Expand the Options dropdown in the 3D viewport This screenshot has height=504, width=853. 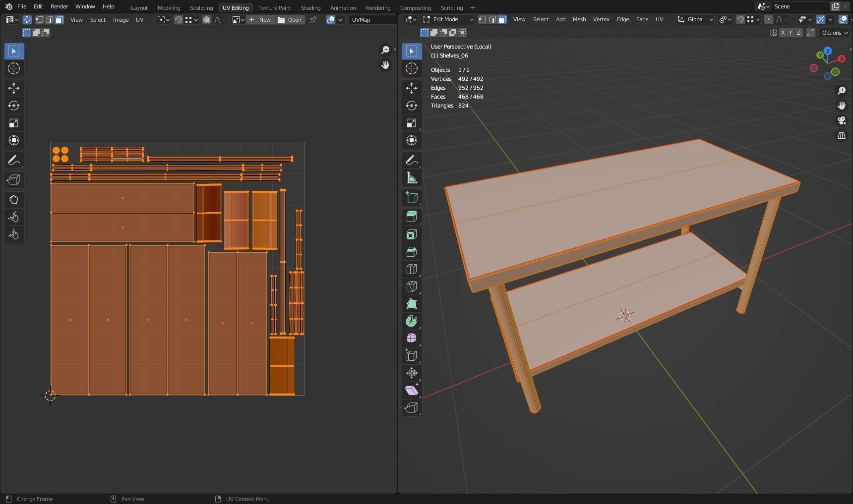click(x=835, y=33)
